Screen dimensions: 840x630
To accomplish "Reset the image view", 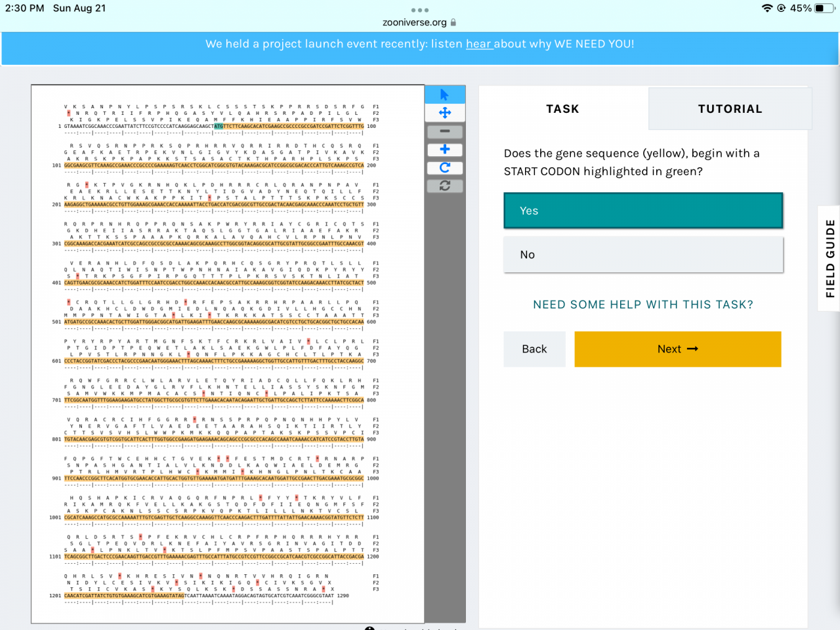I will tap(445, 186).
